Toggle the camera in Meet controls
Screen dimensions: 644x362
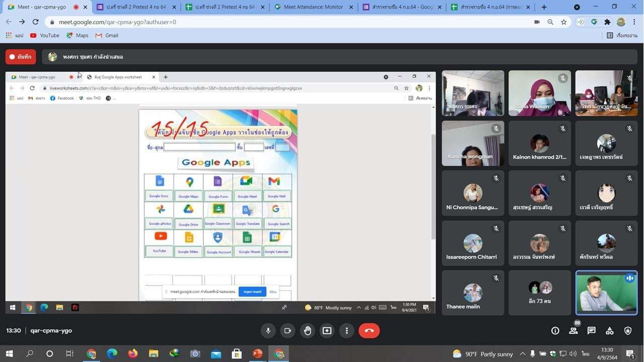288,330
